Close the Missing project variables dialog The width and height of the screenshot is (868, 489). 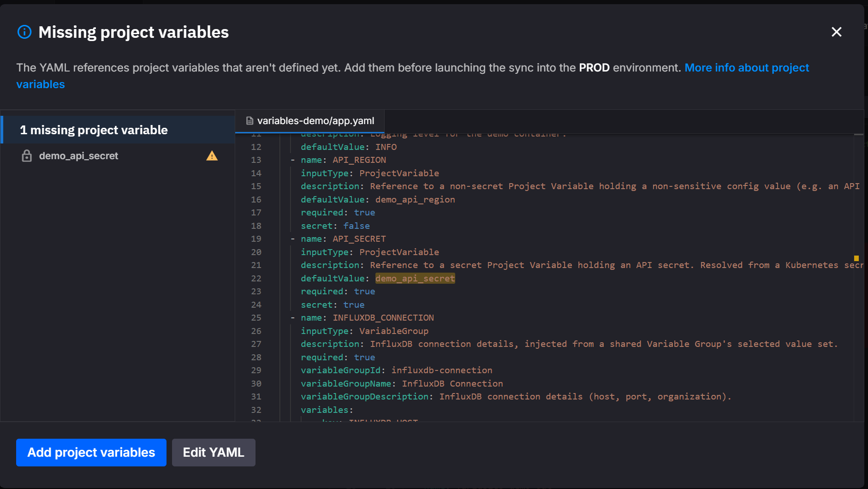(836, 32)
